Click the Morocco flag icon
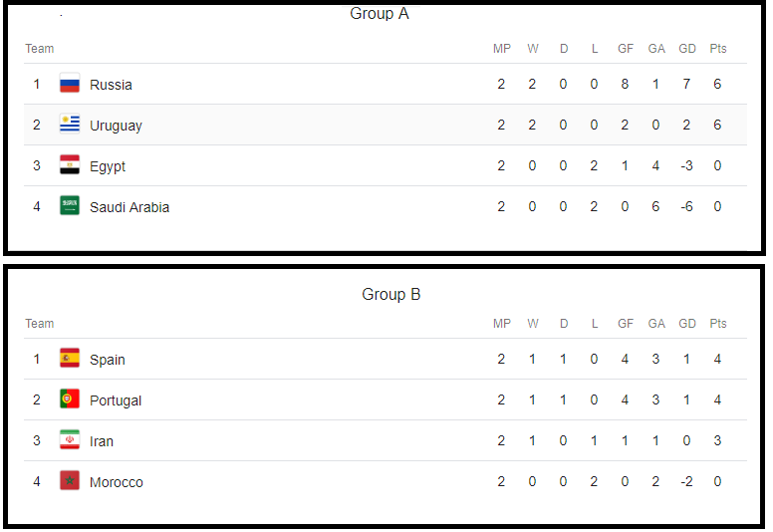The width and height of the screenshot is (773, 532). click(x=70, y=481)
